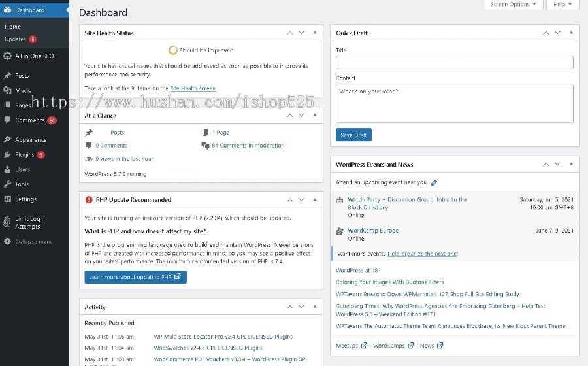Click the pencil icon to edit event location
This screenshot has height=366, width=588.
coord(434,182)
